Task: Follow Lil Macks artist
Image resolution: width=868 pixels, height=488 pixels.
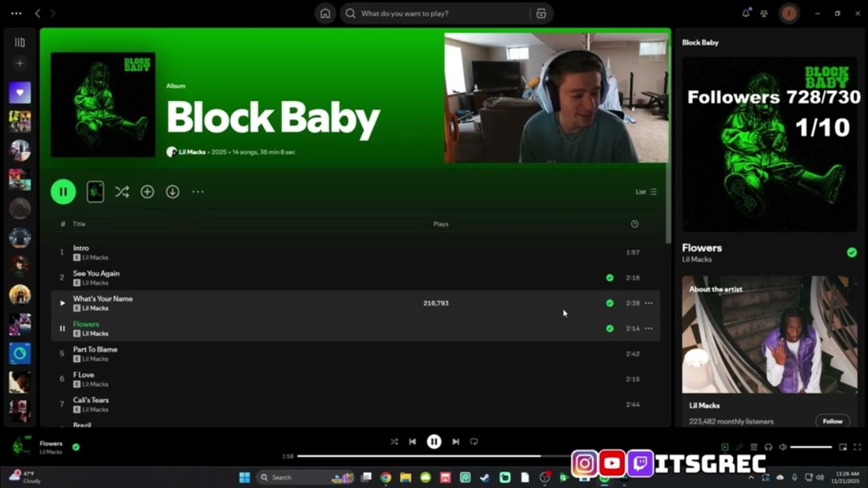Action: pos(833,421)
